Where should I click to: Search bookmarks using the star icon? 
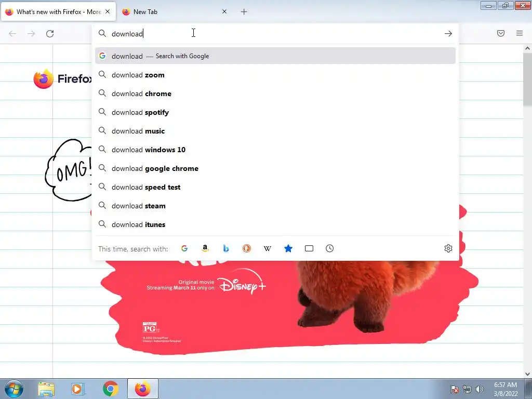pos(288,248)
